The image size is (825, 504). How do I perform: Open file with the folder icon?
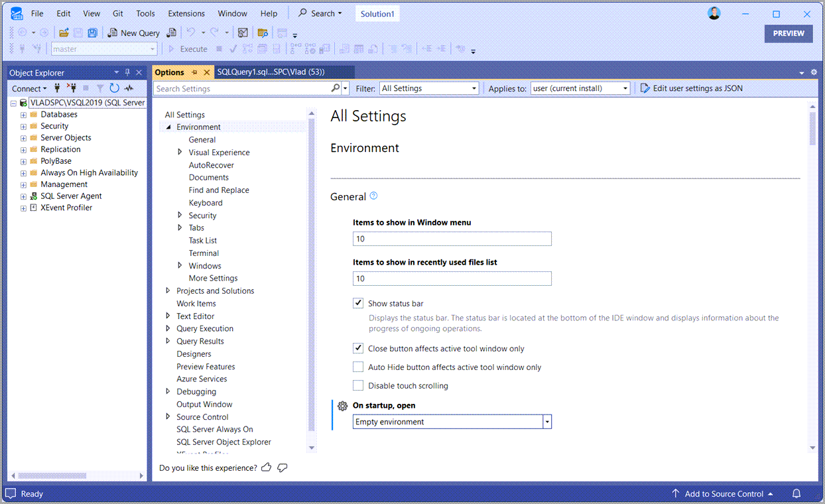(64, 32)
